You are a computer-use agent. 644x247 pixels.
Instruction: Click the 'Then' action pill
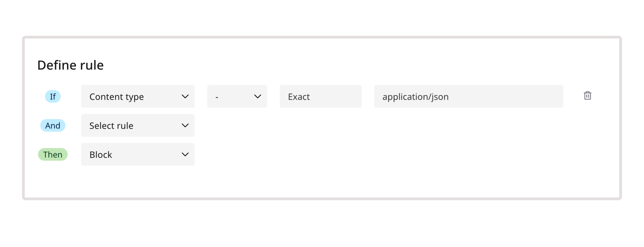pos(52,154)
